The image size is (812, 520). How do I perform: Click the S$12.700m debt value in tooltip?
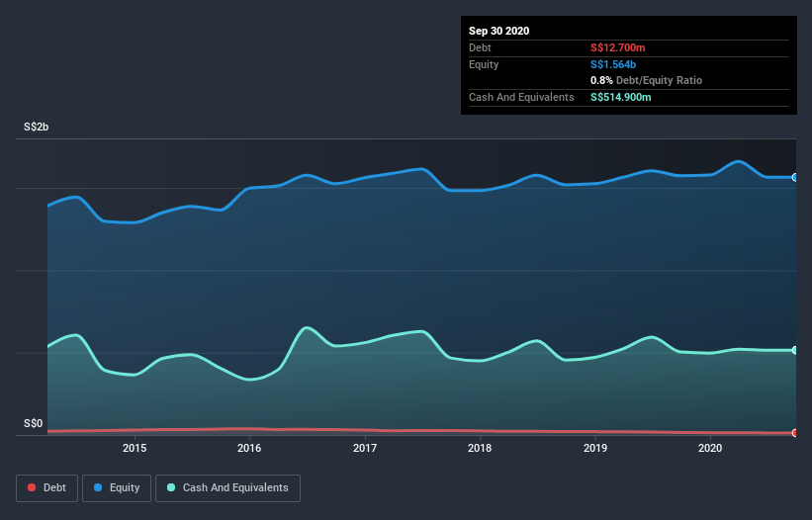click(619, 47)
